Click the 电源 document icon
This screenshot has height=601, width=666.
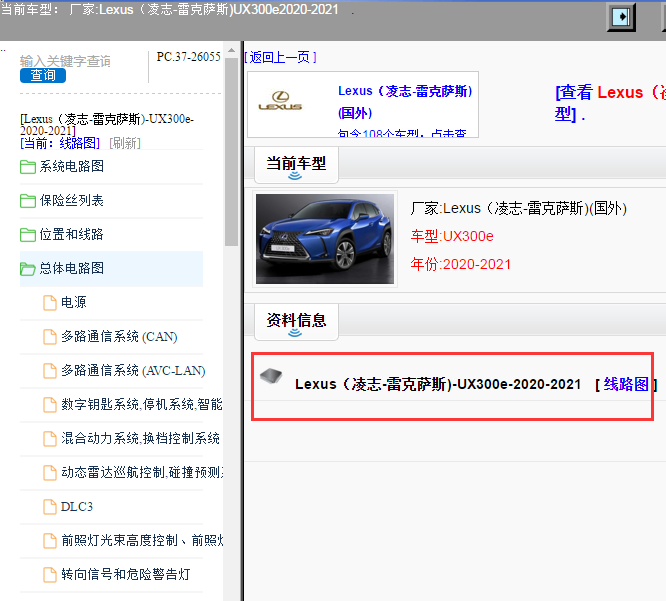click(x=50, y=303)
